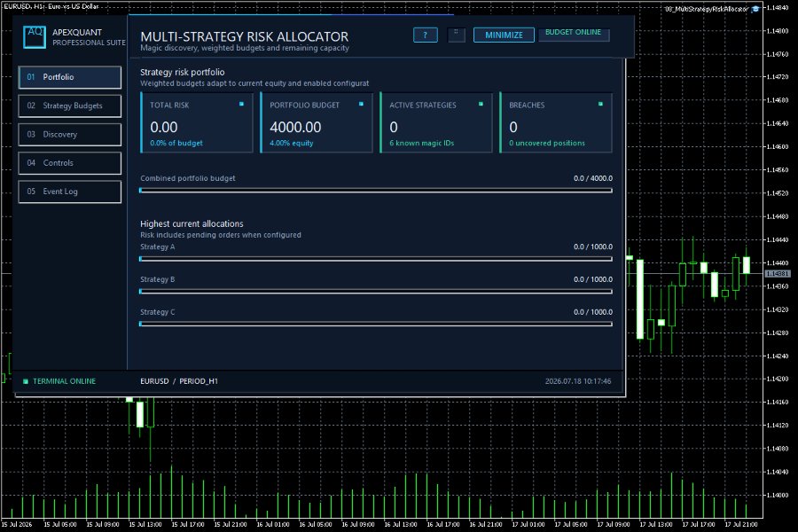The width and height of the screenshot is (798, 532).
Task: Click the MULTI-STRATEGY RISK ALLOCATOR title
Action: (x=245, y=36)
